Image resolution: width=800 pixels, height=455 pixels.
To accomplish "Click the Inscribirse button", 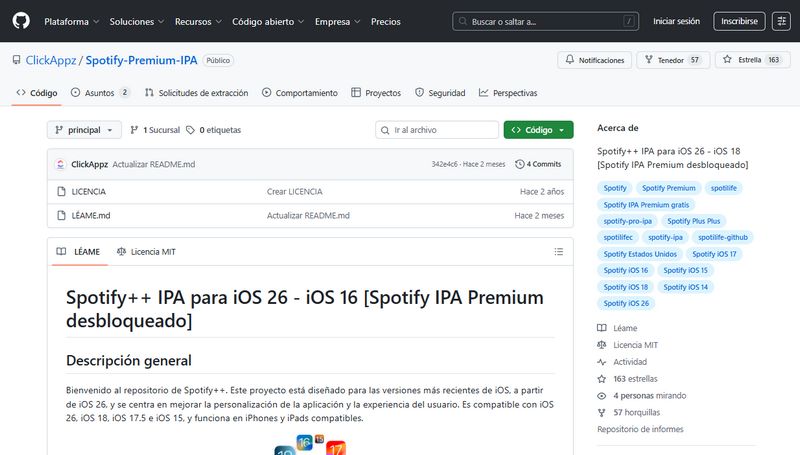I will coord(739,21).
